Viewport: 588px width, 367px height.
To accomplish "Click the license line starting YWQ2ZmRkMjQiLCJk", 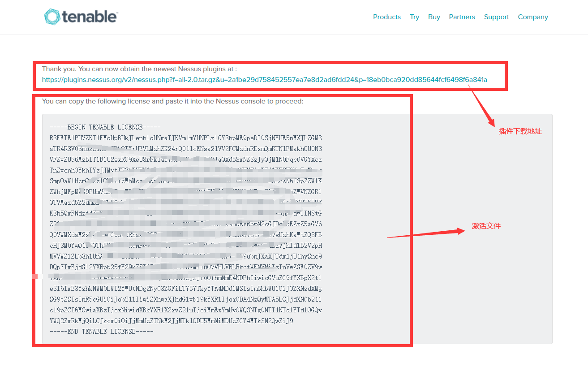I will point(172,321).
